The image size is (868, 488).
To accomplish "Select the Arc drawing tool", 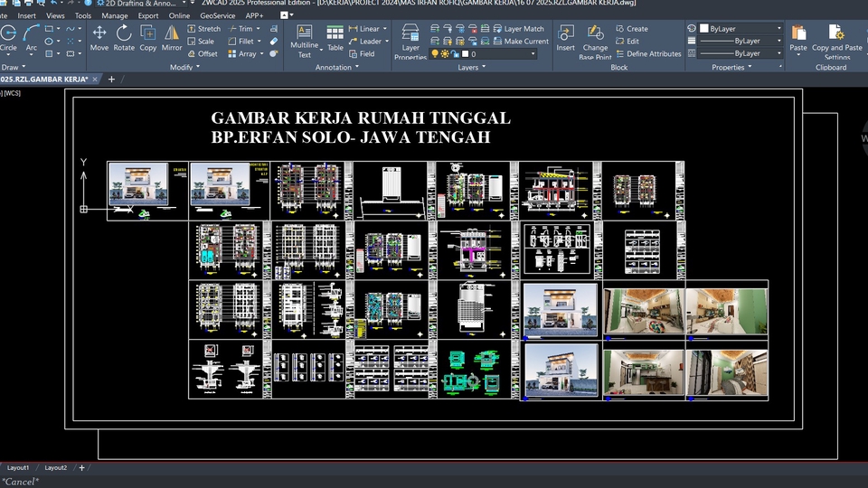I will click(32, 37).
